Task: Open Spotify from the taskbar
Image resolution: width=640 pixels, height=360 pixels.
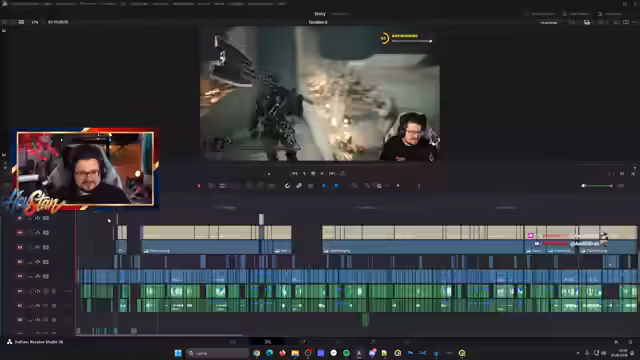Action: click(347, 353)
